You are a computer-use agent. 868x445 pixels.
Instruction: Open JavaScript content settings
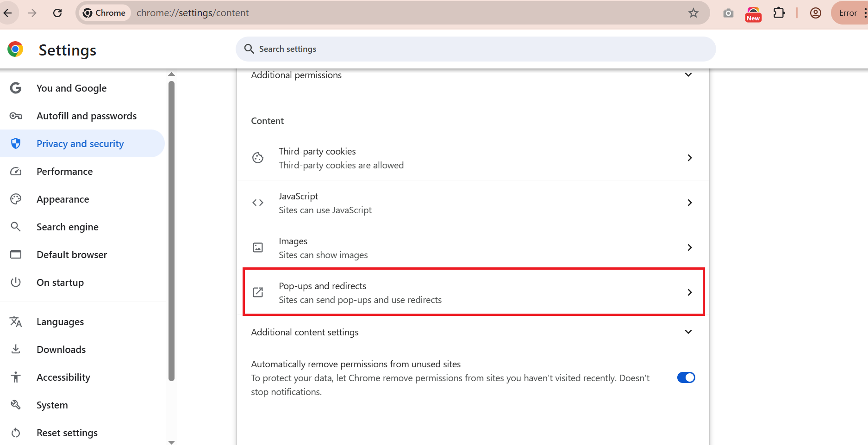472,203
